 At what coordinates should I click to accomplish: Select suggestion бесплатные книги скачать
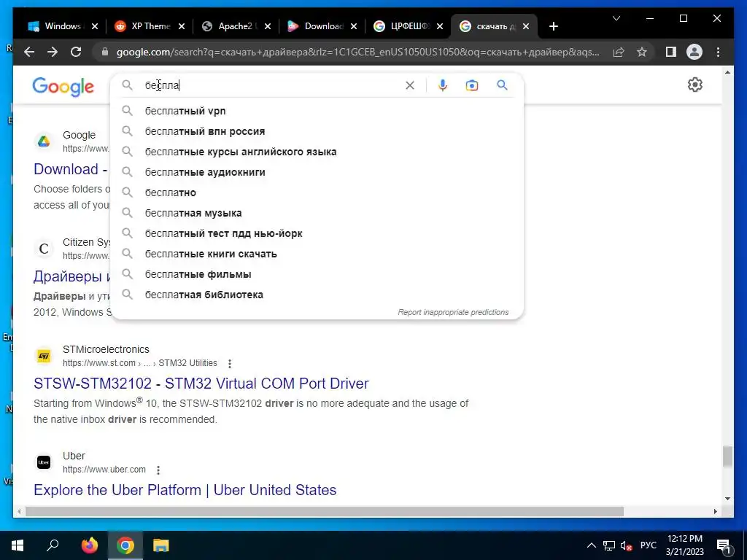[x=317, y=254]
